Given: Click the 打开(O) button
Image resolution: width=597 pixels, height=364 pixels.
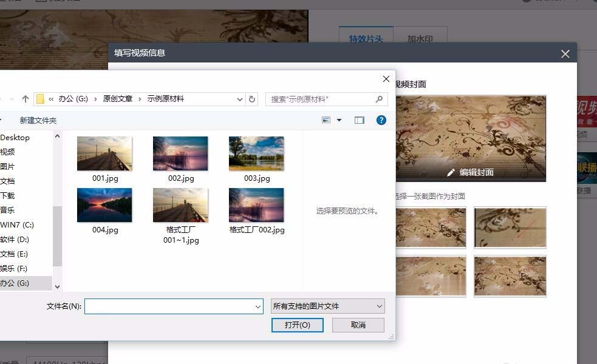Looking at the screenshot, I should coord(297,325).
